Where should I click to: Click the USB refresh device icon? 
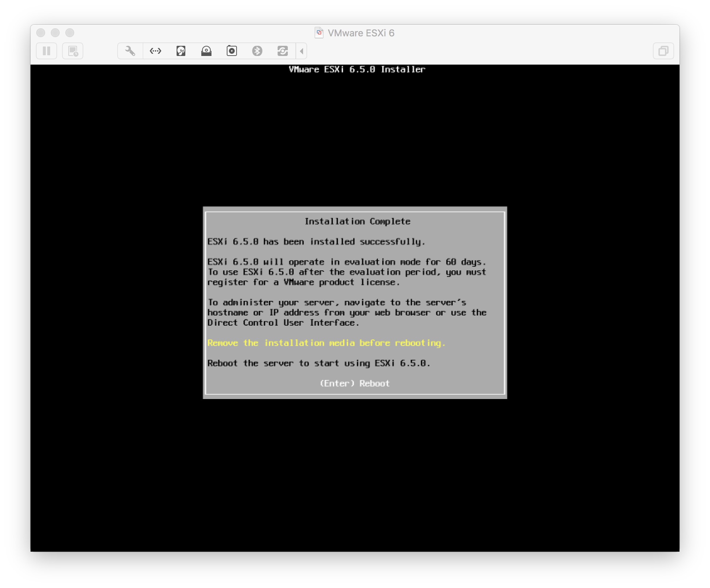tap(283, 51)
